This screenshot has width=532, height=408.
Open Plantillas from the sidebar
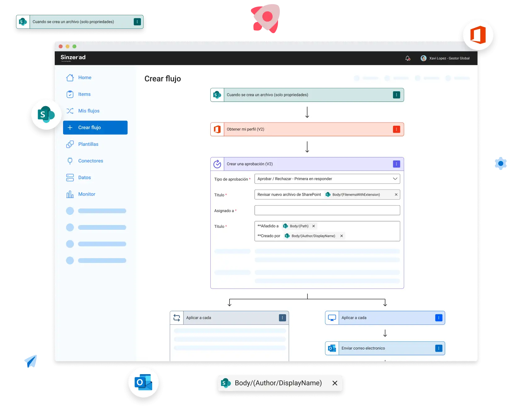point(88,144)
